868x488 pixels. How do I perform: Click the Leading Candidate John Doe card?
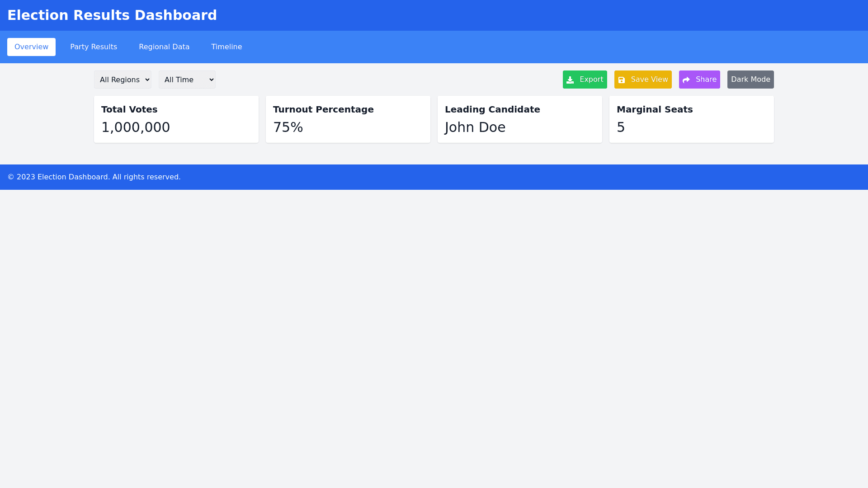(519, 119)
